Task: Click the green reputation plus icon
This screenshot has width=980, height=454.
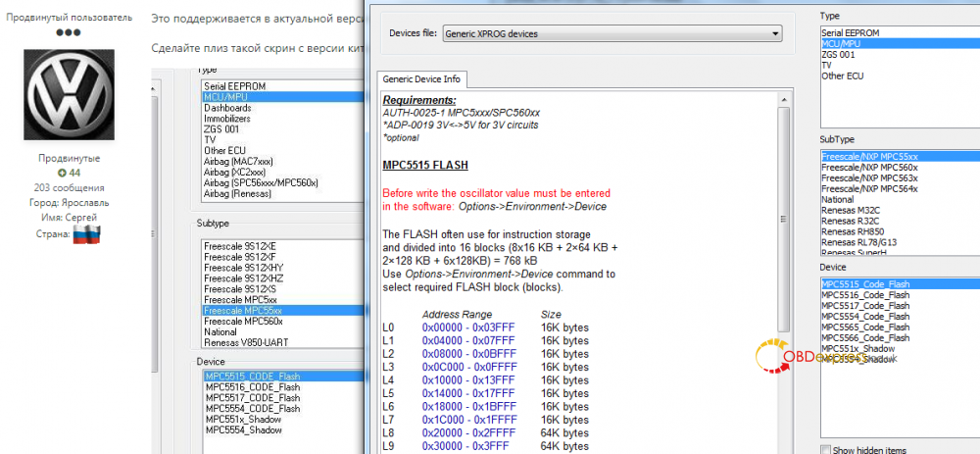Action: point(61,173)
